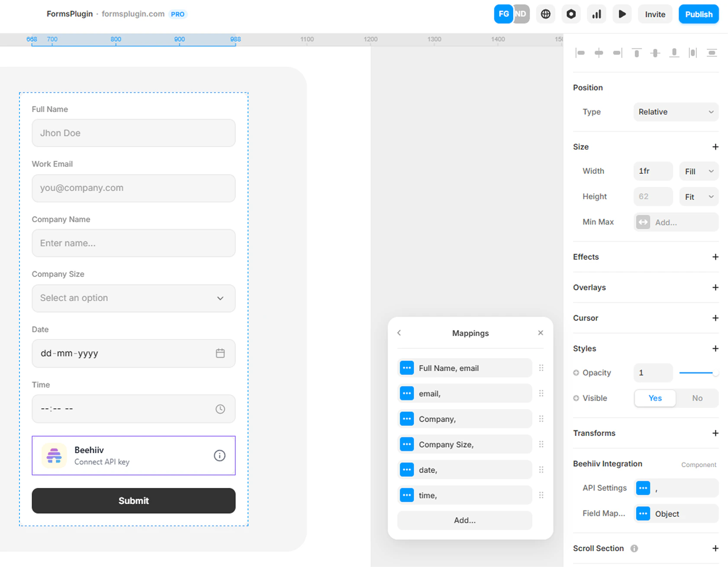Screen dimensions: 728x567
Task: Open options for Company Size mapping
Action: (407, 445)
